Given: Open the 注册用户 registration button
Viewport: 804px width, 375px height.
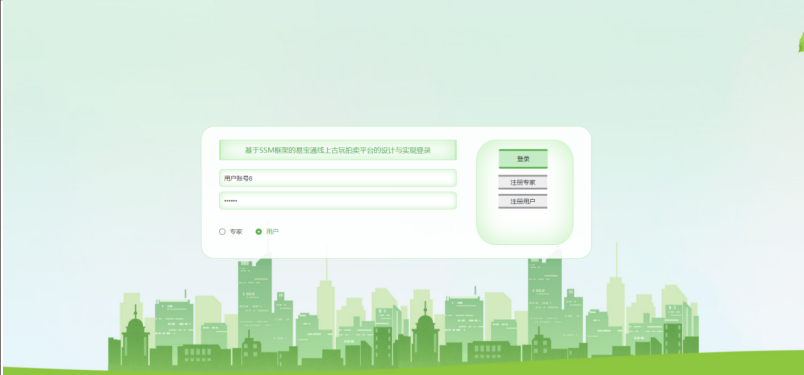Looking at the screenshot, I should pyautogui.click(x=523, y=202).
